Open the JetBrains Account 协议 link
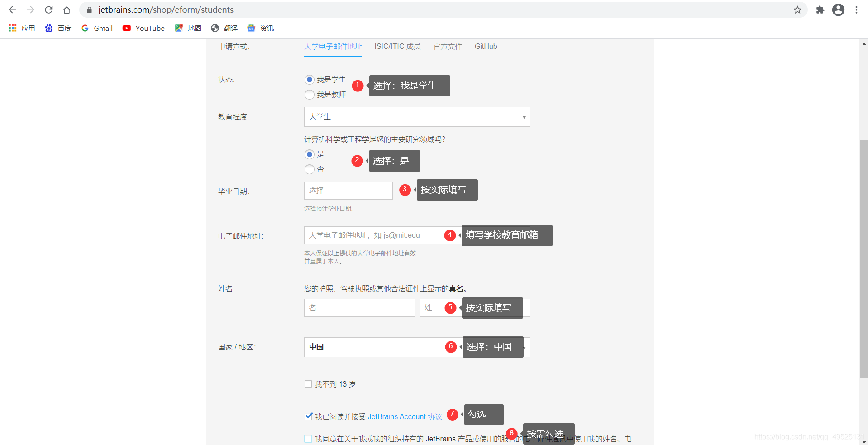 coord(404,416)
